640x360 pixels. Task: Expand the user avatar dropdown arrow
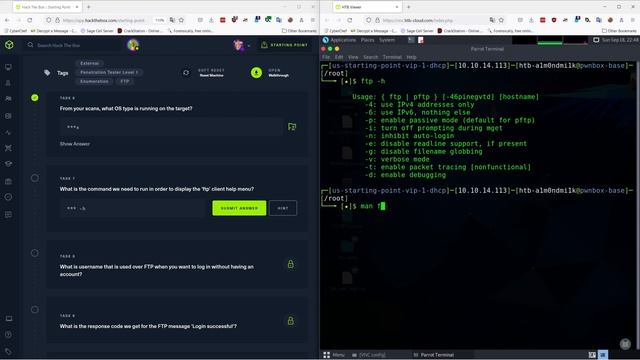pos(249,46)
